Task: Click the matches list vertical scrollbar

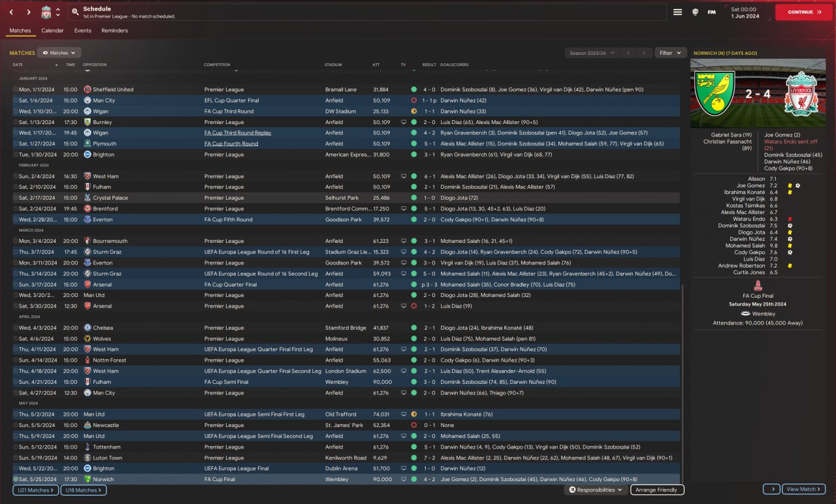Action: coord(682,383)
